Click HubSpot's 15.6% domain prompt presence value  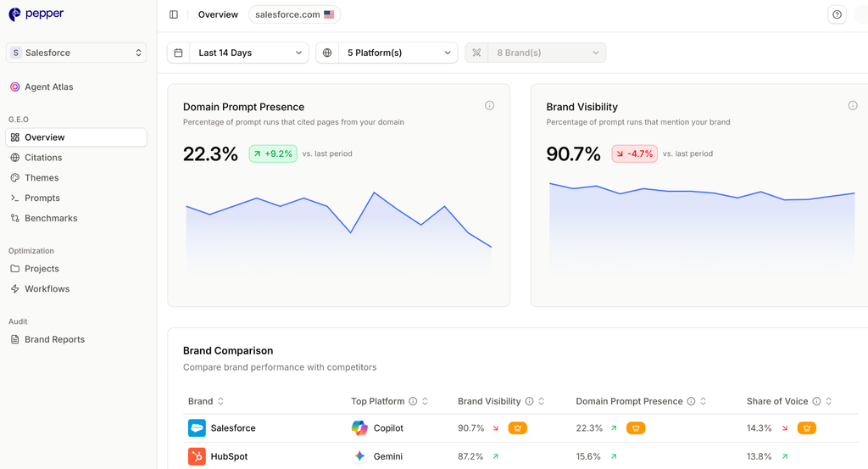(588, 456)
